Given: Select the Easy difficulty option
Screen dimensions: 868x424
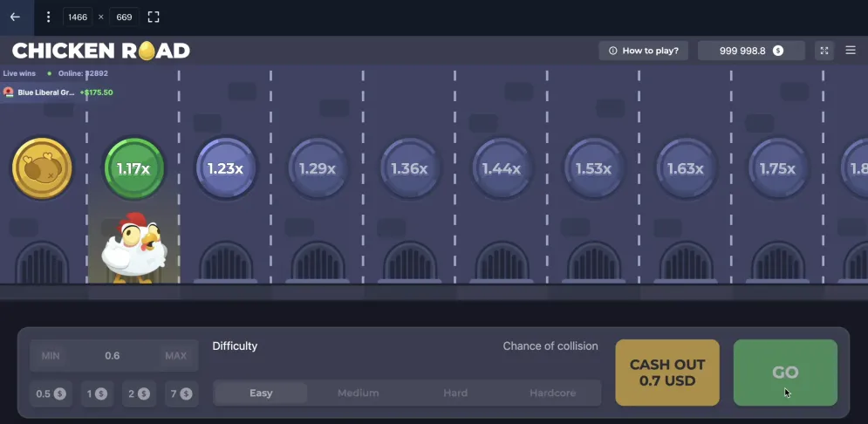Looking at the screenshot, I should coord(261,393).
